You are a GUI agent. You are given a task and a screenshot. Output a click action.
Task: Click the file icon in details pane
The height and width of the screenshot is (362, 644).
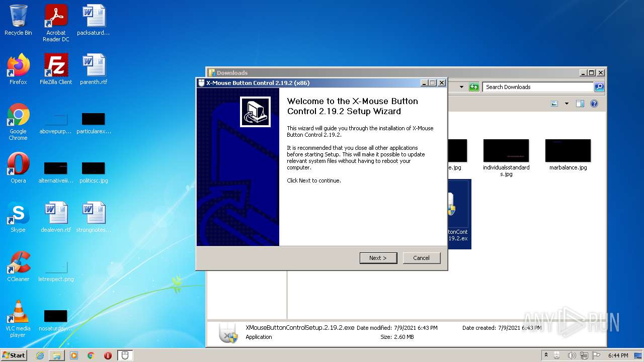(228, 332)
